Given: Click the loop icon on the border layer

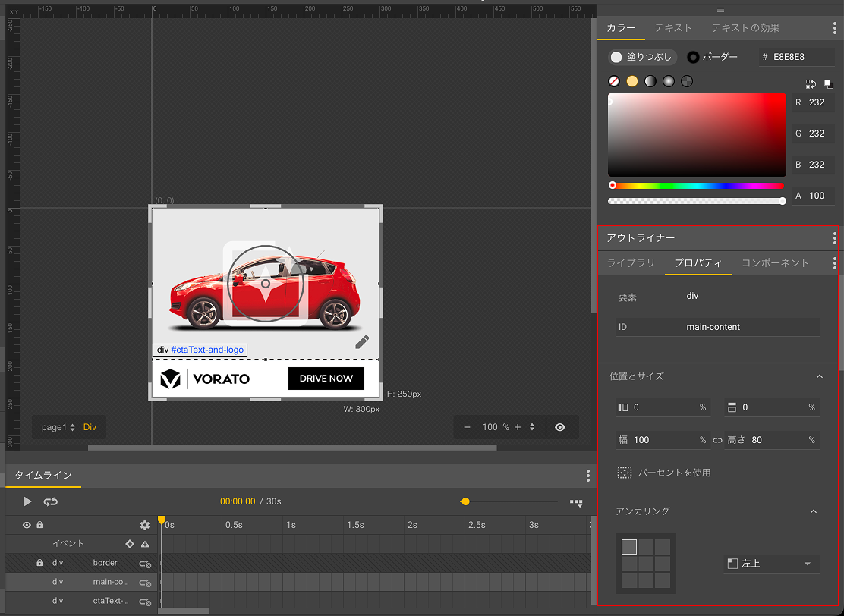Looking at the screenshot, I should 144,564.
